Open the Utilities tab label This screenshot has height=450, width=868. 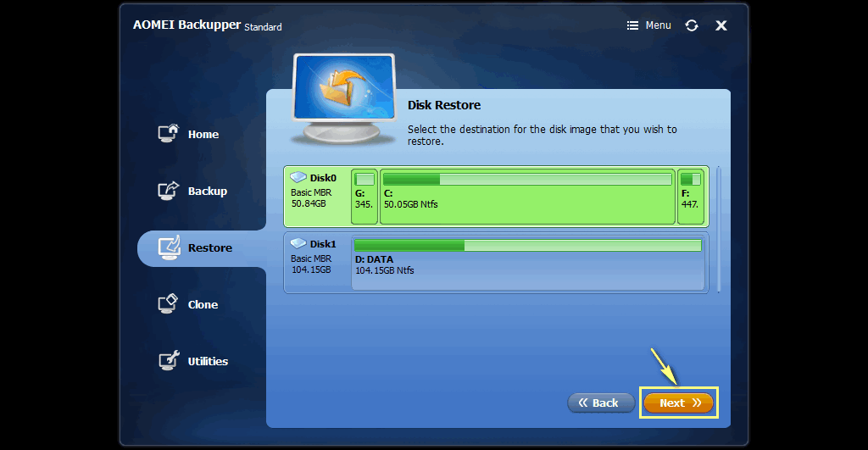pos(208,361)
